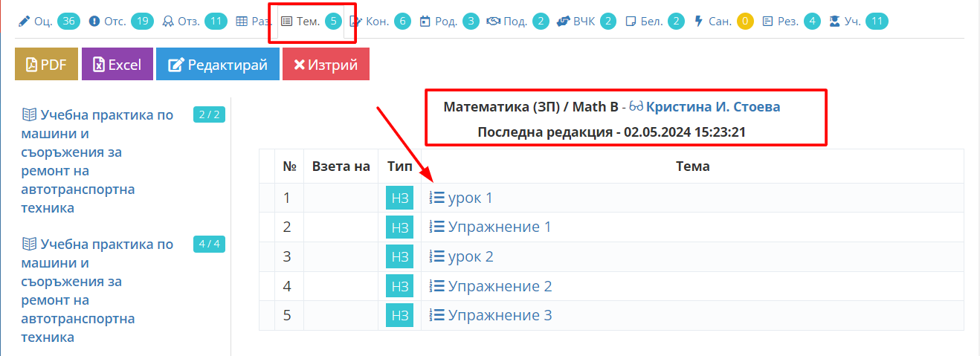Click the 4 / 4 count badge
980x356 pixels.
click(209, 244)
